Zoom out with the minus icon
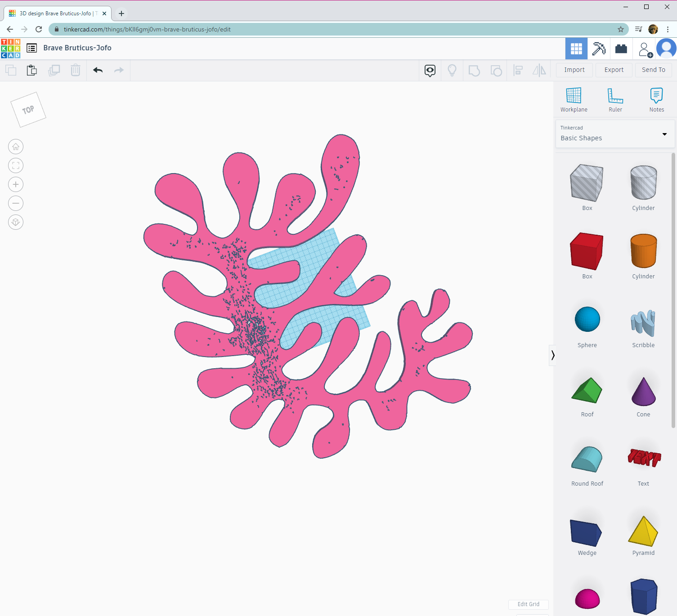 point(16,203)
